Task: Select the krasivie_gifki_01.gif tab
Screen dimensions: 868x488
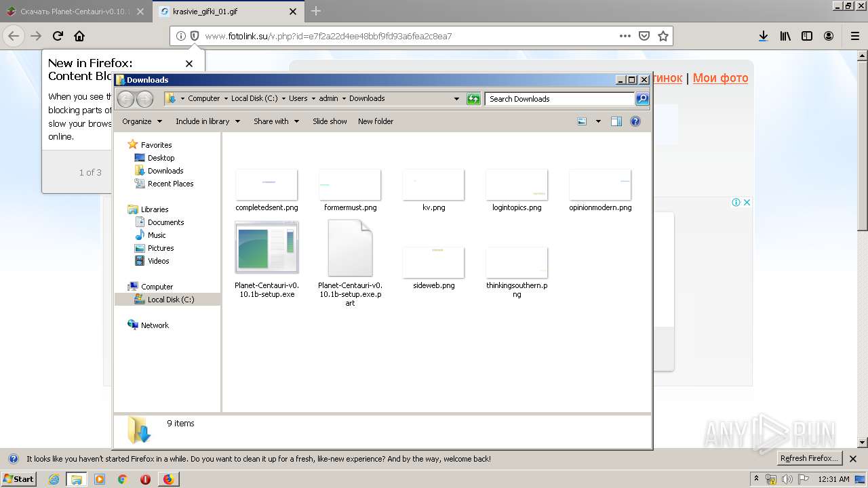Action: click(229, 12)
